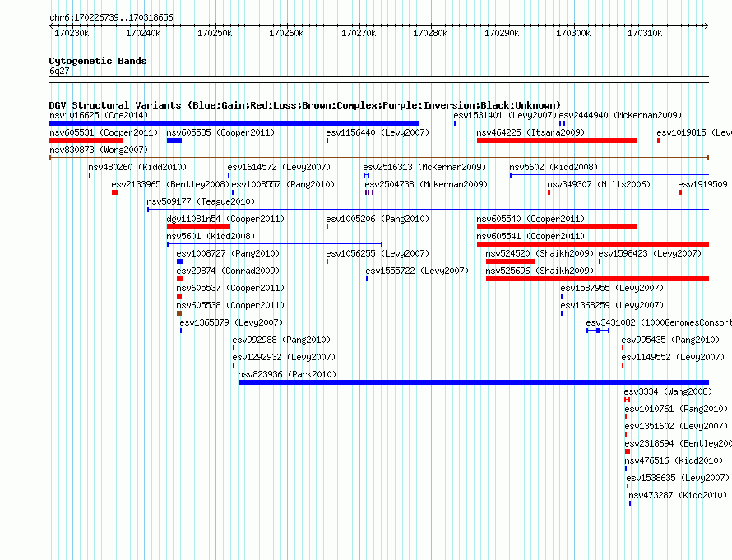Viewport: 732px width, 560px height.
Task: Click the nsv605538 (Cooper2011) brown marker
Action: point(179,313)
